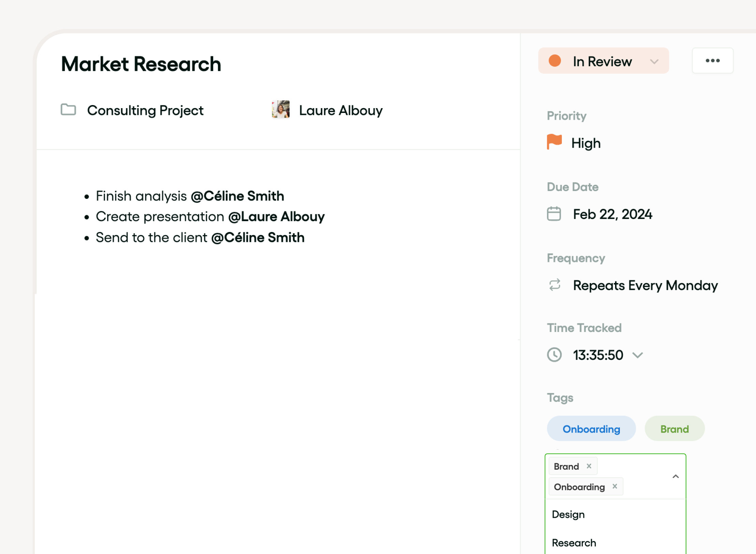Open the three-dot more options menu
Screen dimensions: 756x554
(x=712, y=61)
